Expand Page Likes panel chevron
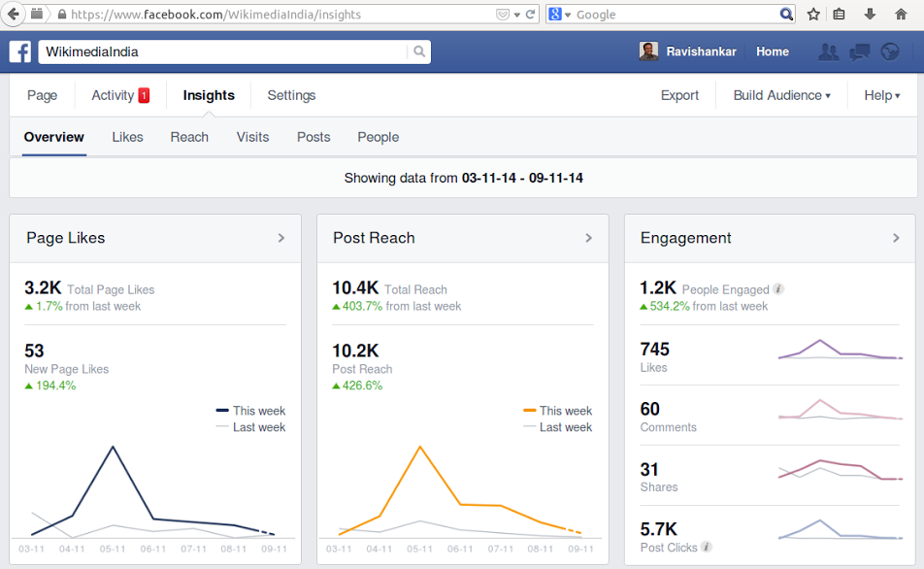This screenshot has height=569, width=924. [281, 238]
